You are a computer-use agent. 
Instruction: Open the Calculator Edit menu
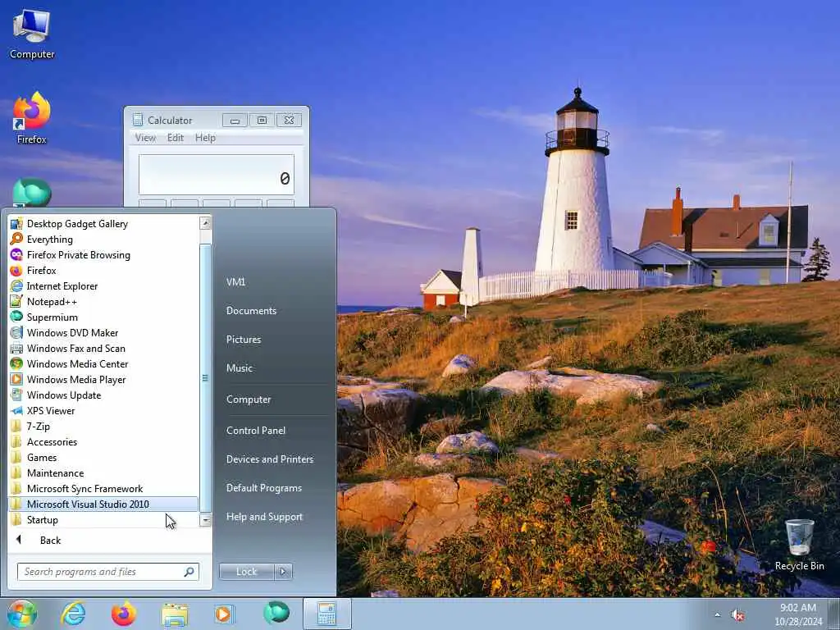176,138
